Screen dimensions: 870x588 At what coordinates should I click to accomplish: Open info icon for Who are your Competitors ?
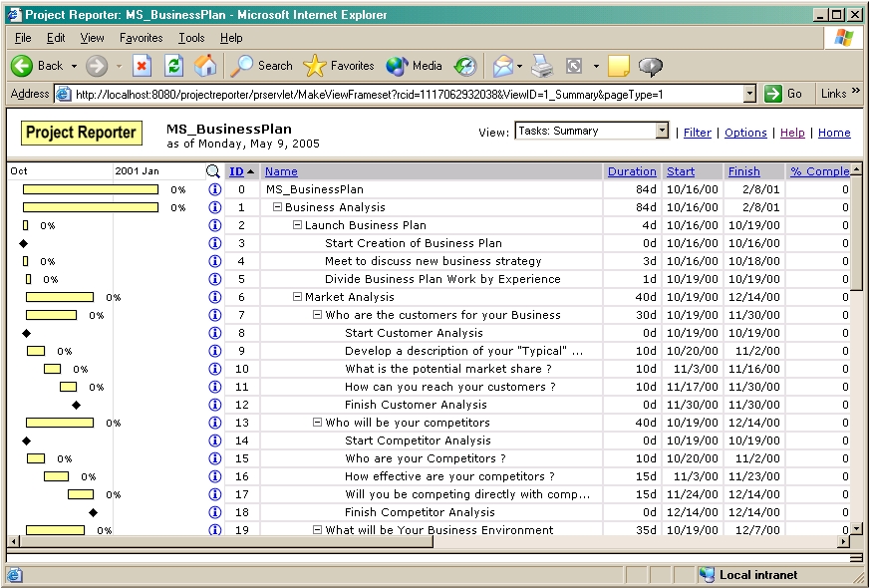[214, 458]
